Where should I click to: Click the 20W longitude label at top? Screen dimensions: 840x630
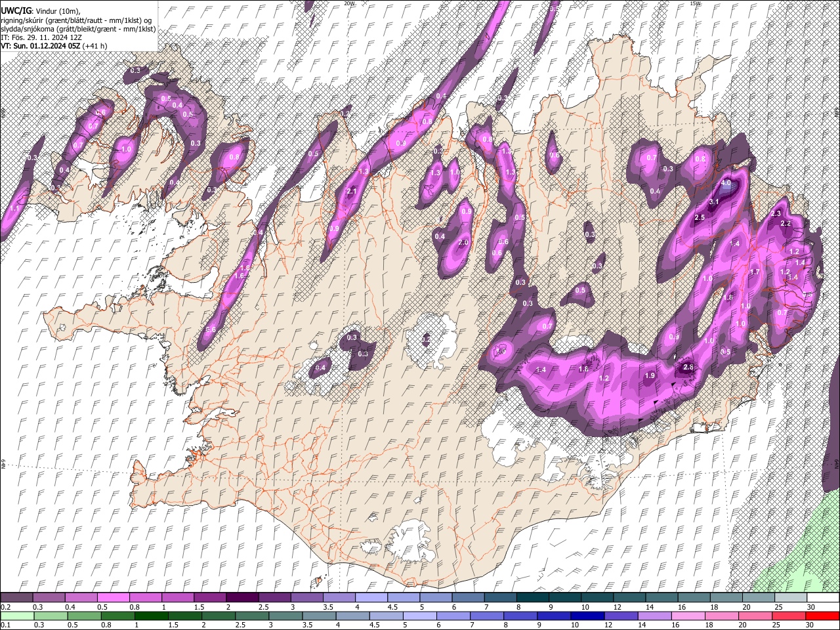pos(350,3)
